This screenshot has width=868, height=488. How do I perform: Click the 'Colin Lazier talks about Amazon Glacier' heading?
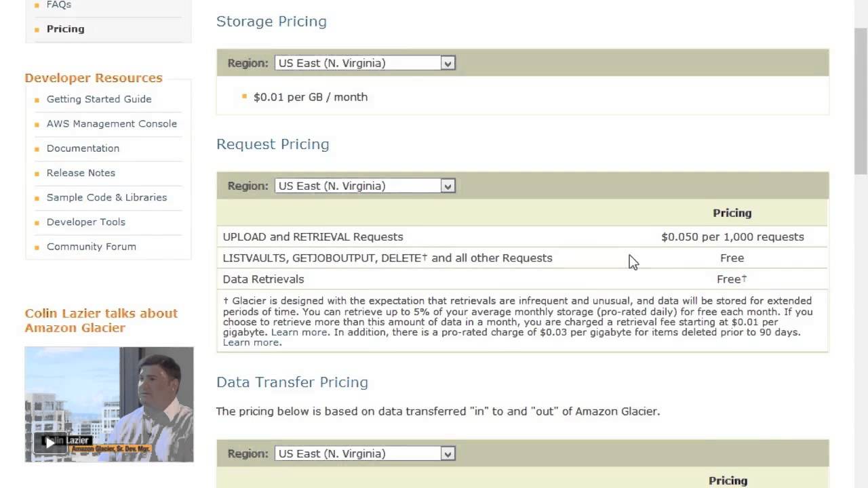click(101, 321)
